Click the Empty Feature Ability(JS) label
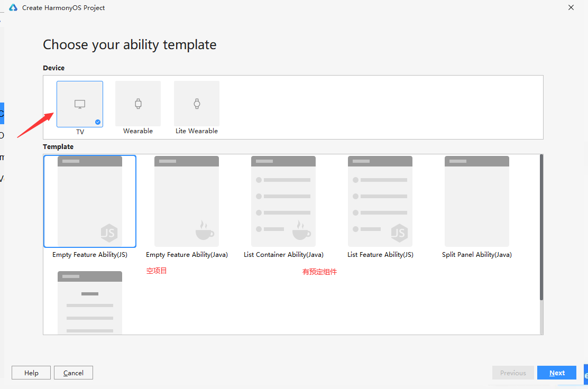This screenshot has height=389, width=588. tap(90, 255)
